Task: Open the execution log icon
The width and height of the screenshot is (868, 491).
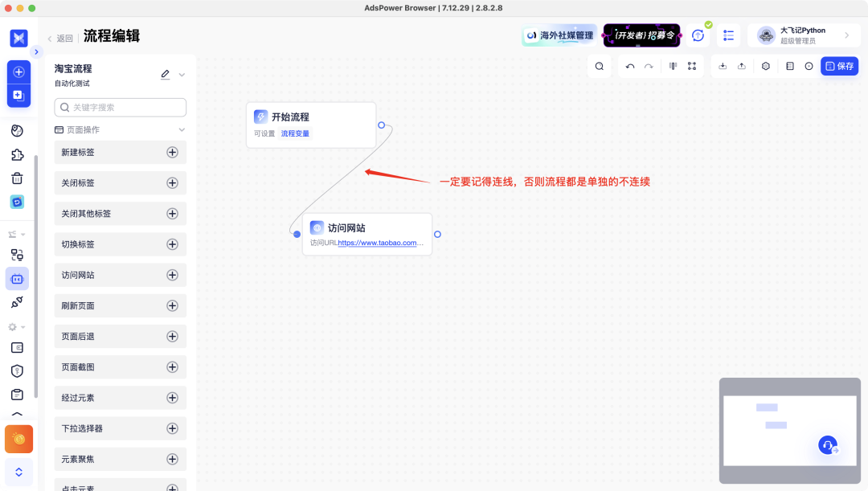Action: point(789,66)
